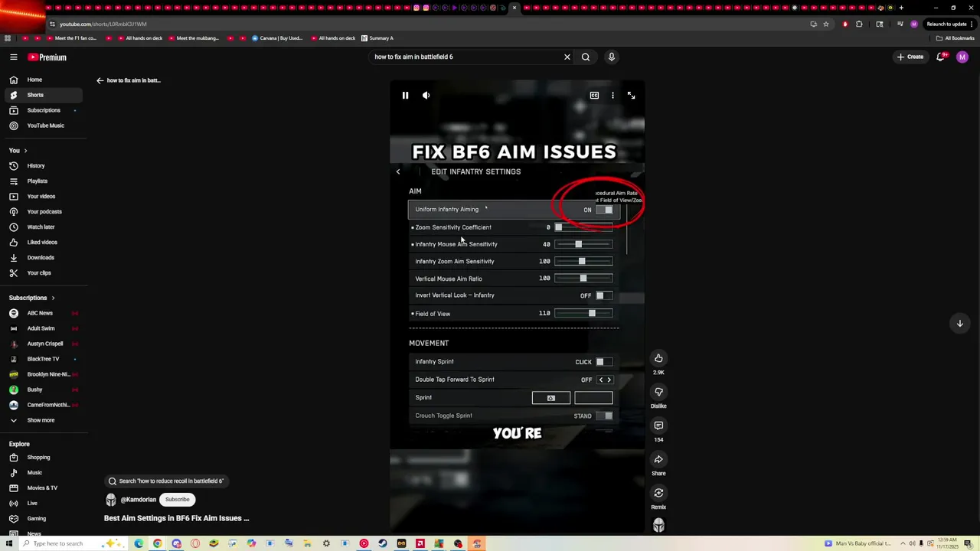Open the YouTube hamburger guide menu
Screen dimensions: 980x551
(14, 57)
